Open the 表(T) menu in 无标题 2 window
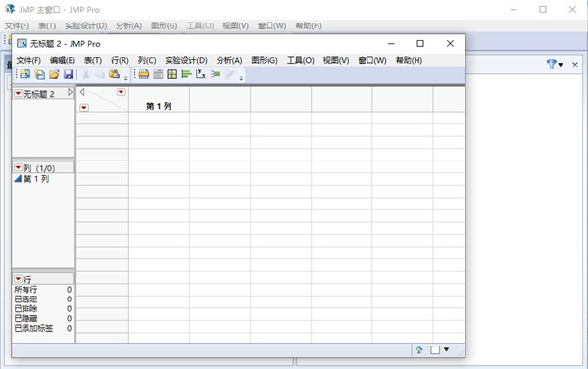Screen dimensions: 588x369 93,61
